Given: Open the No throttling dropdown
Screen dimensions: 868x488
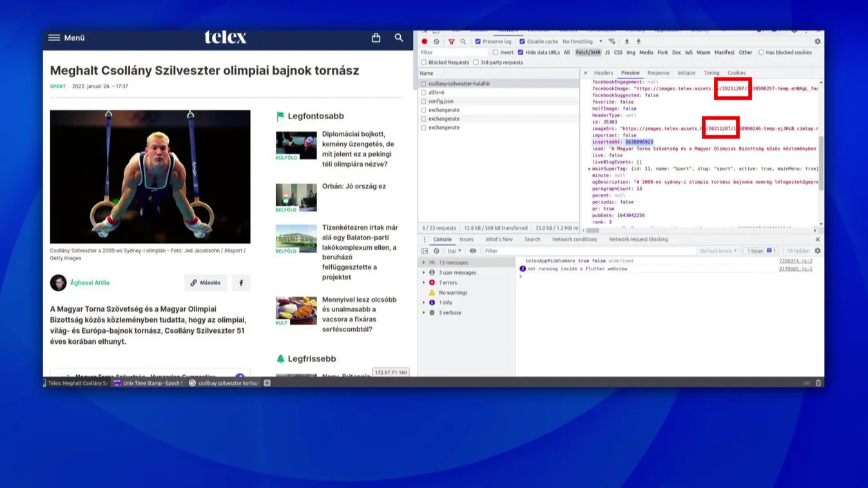Looking at the screenshot, I should [579, 41].
